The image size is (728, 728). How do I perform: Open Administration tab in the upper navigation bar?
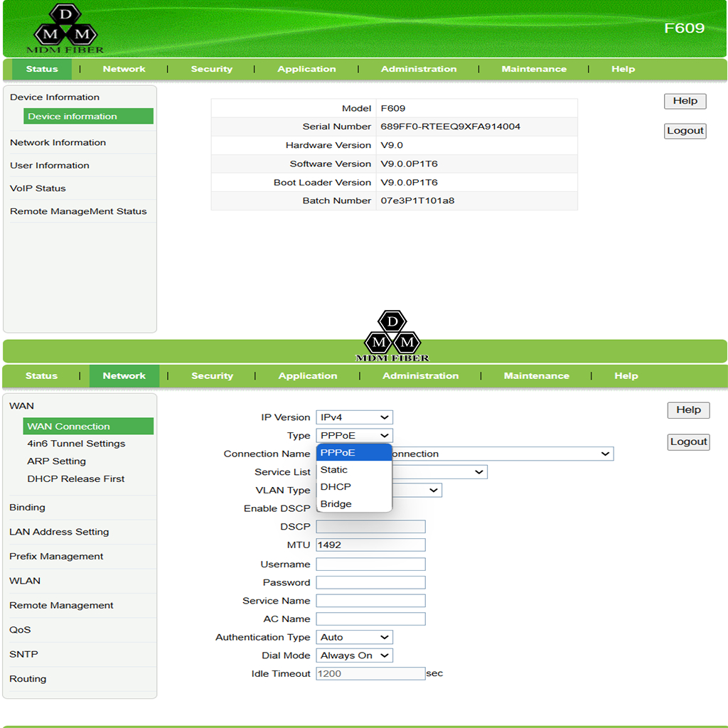(x=419, y=69)
